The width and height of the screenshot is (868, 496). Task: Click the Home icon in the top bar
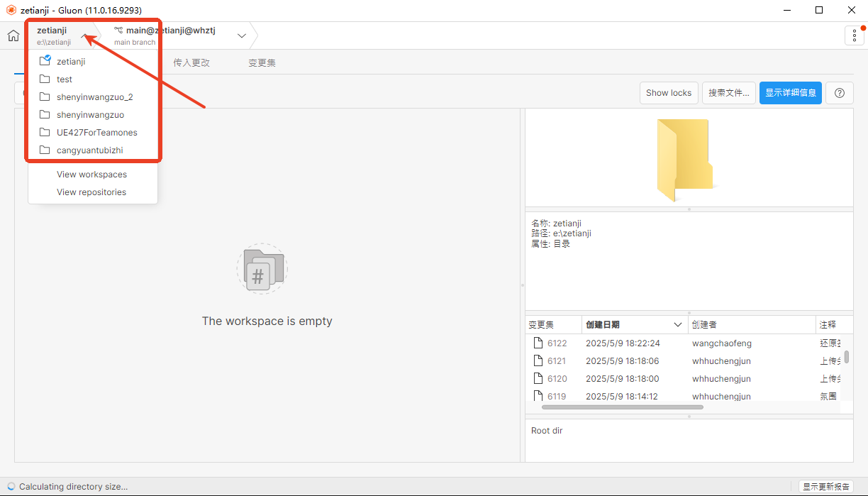(13, 35)
